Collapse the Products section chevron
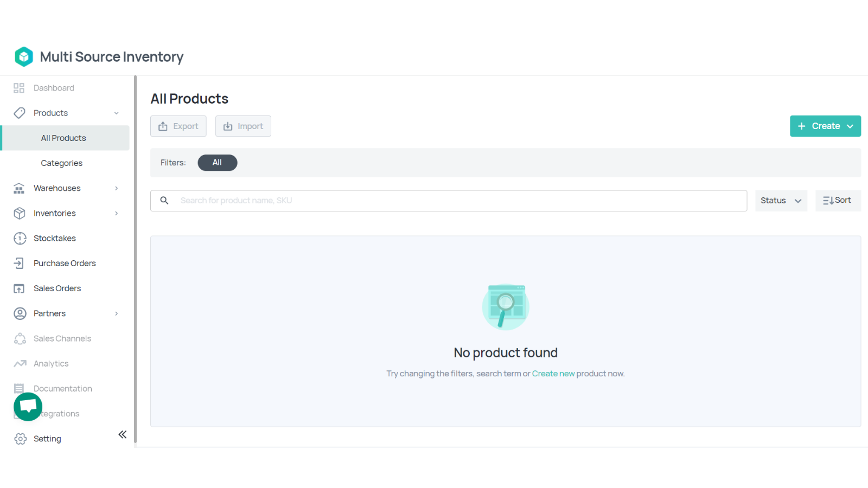868x488 pixels. click(x=116, y=113)
